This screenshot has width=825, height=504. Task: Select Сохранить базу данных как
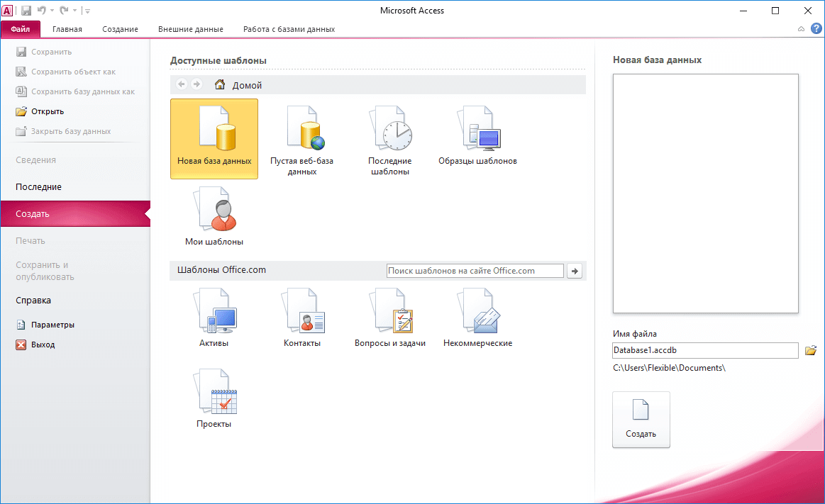pos(75,91)
